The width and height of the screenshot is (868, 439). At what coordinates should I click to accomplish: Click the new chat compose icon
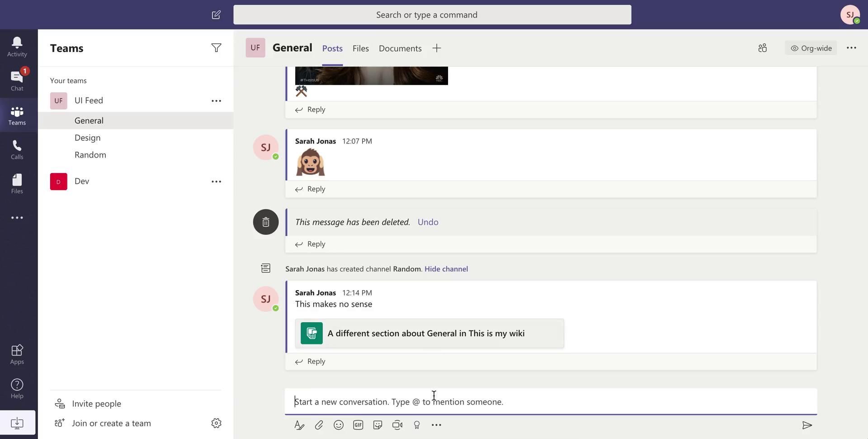point(216,15)
